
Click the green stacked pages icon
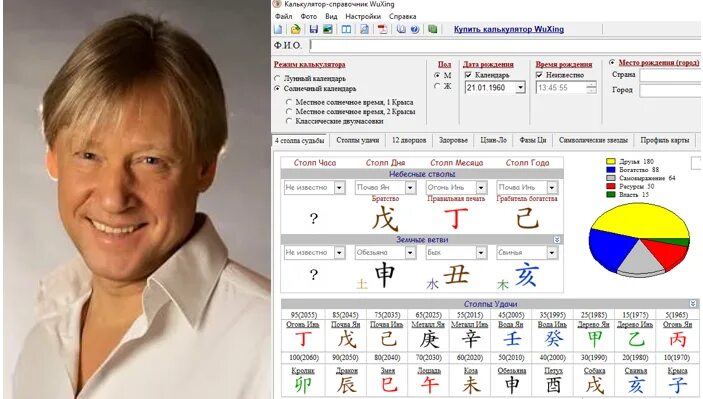pos(433,29)
